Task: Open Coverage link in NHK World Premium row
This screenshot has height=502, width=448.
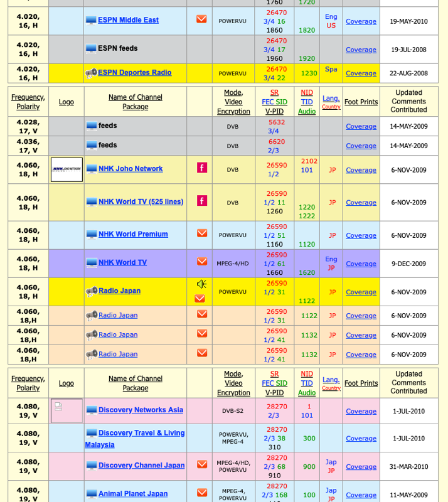Action: (361, 235)
